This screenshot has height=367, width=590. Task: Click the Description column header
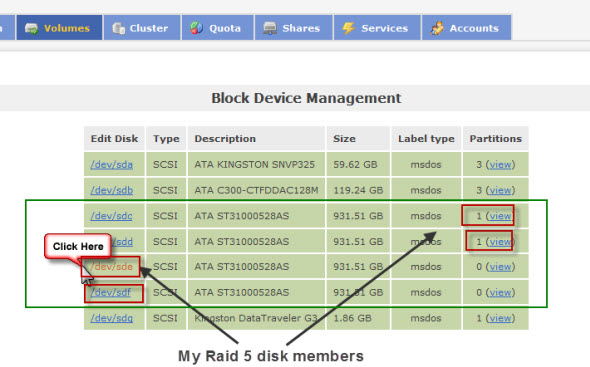(256, 139)
